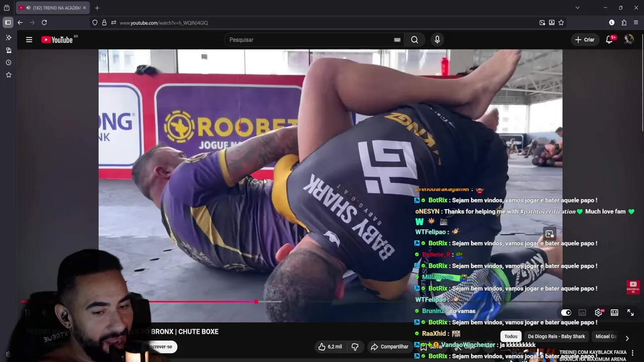Open the browser profile account icon
Viewport: 644px width, 362px height.
click(612, 23)
